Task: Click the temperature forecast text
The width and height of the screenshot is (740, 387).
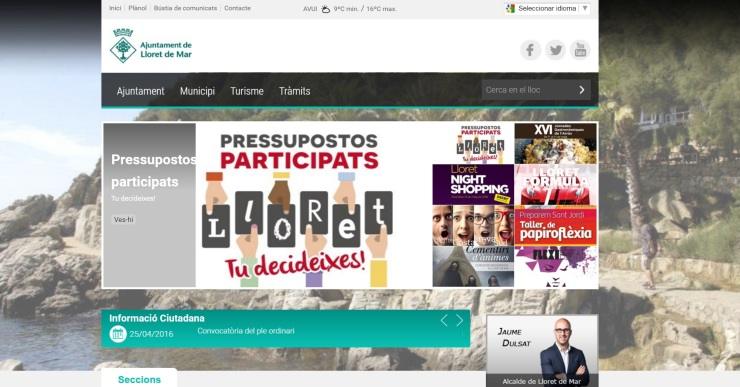Action: tap(365, 9)
